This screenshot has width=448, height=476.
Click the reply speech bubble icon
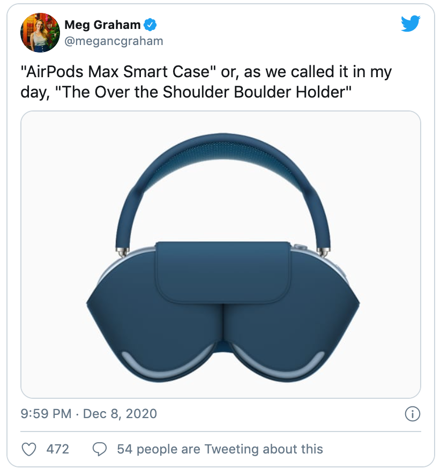click(x=100, y=449)
